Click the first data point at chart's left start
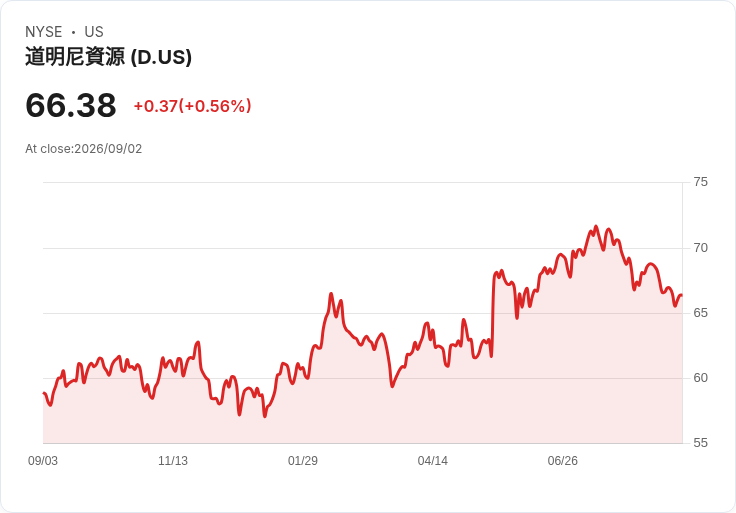 point(44,393)
